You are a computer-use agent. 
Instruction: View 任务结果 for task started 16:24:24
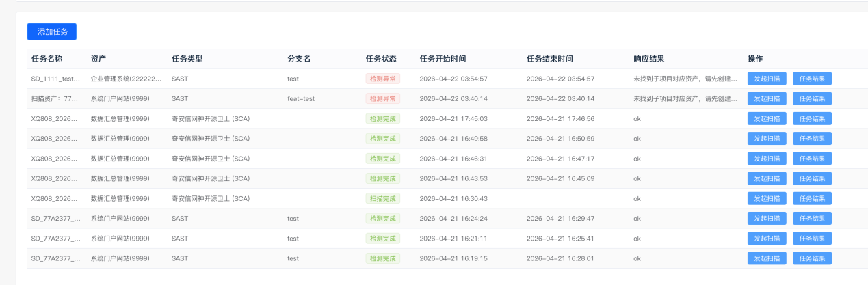812,219
